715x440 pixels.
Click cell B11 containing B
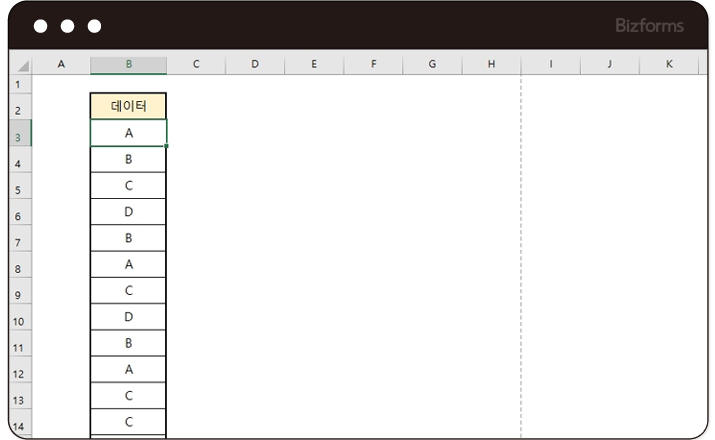point(129,343)
